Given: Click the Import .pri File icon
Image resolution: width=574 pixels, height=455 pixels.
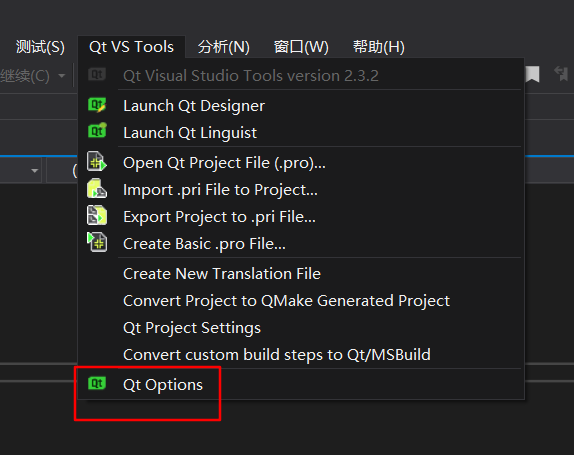Looking at the screenshot, I should coord(97,189).
